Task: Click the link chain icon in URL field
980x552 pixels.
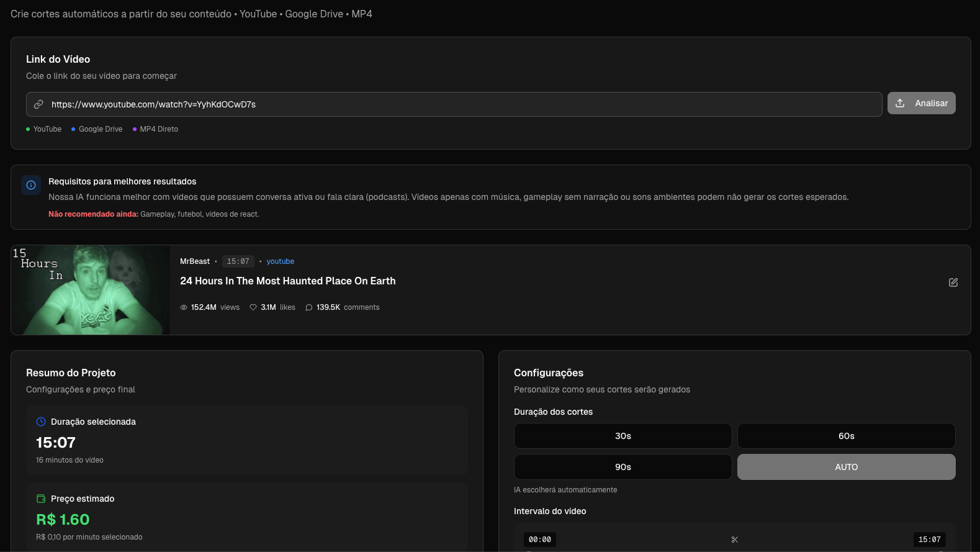Action: pos(38,104)
